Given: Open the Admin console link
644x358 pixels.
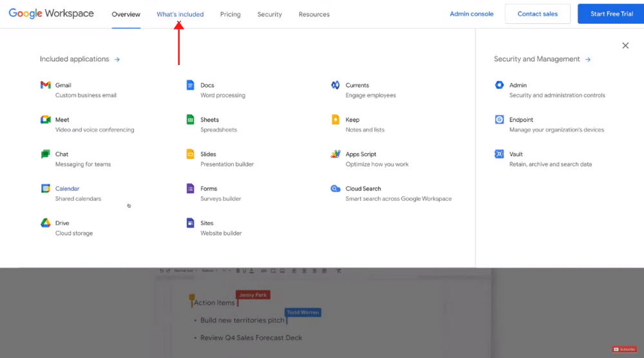Looking at the screenshot, I should [x=471, y=14].
